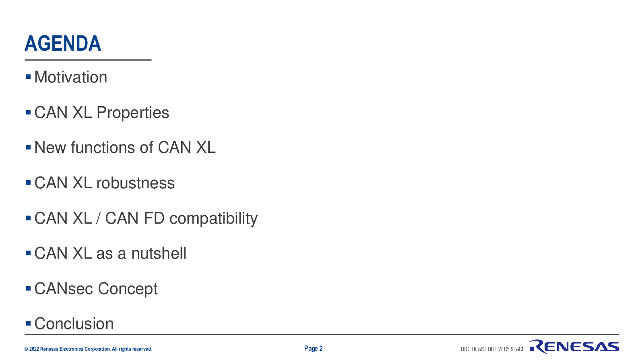Select CAN XL as a nutshell line
Image resolution: width=644 pixels, height=362 pixels.
[111, 253]
